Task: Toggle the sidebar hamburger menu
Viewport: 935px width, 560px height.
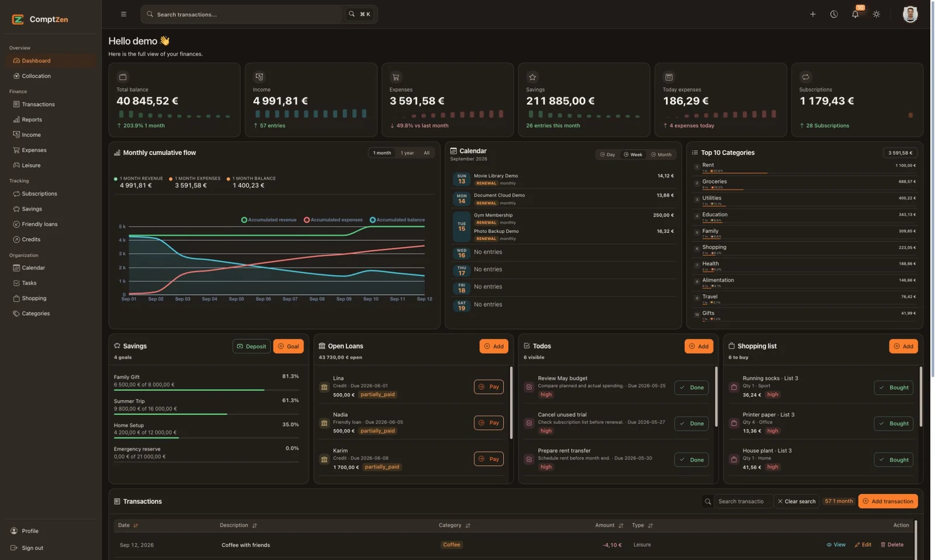Action: [123, 14]
